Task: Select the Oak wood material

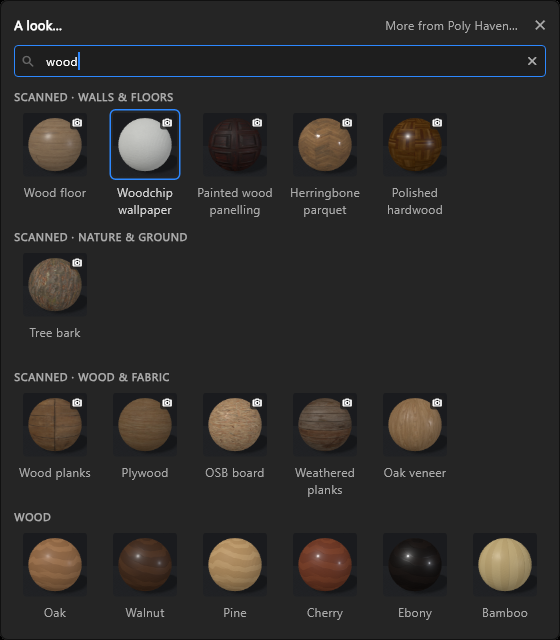Action: [x=55, y=564]
